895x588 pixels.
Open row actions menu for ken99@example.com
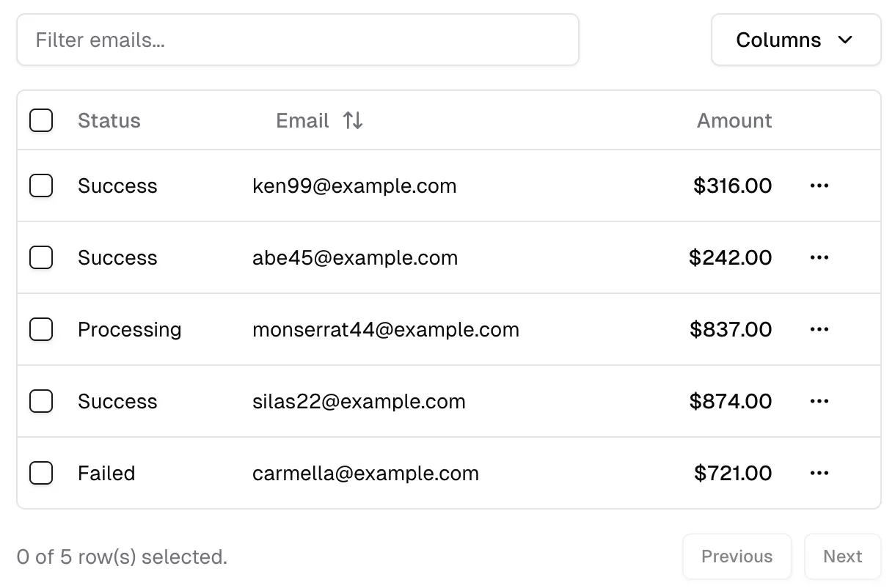819,186
